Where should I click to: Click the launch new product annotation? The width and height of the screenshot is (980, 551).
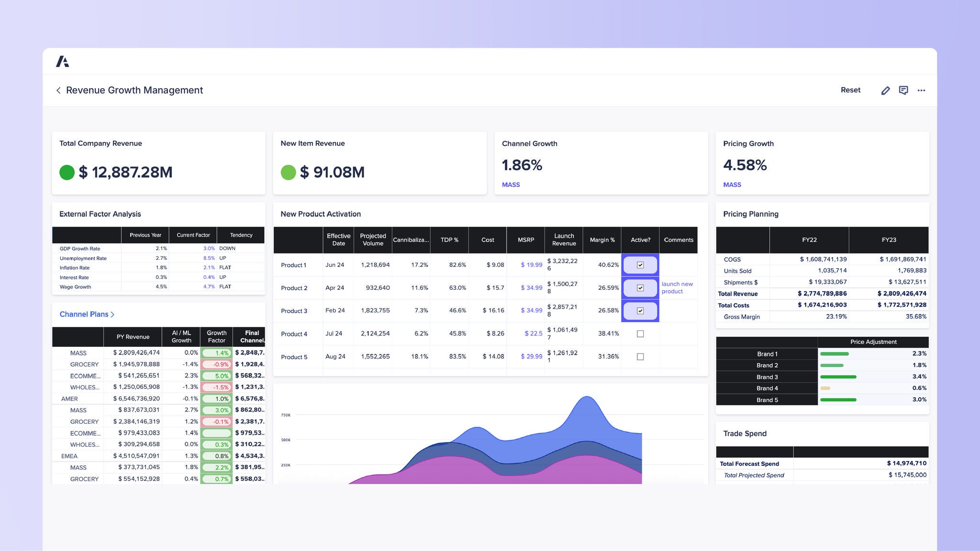coord(677,287)
